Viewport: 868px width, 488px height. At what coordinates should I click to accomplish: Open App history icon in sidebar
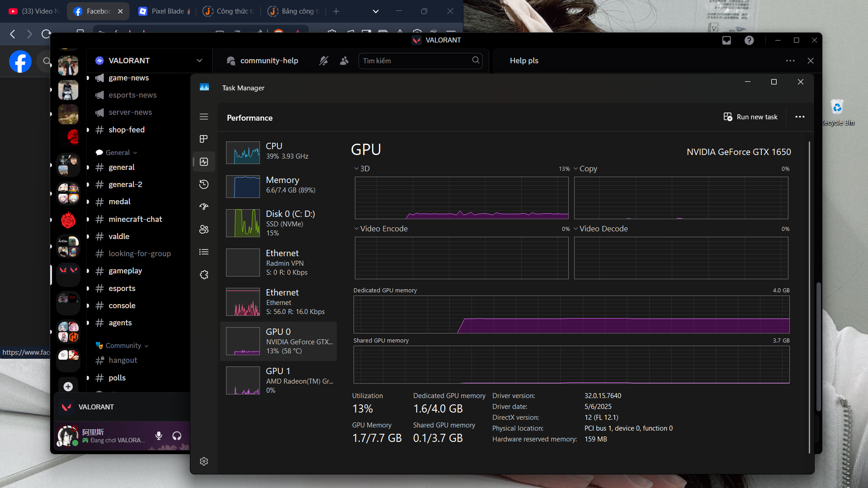(x=204, y=184)
